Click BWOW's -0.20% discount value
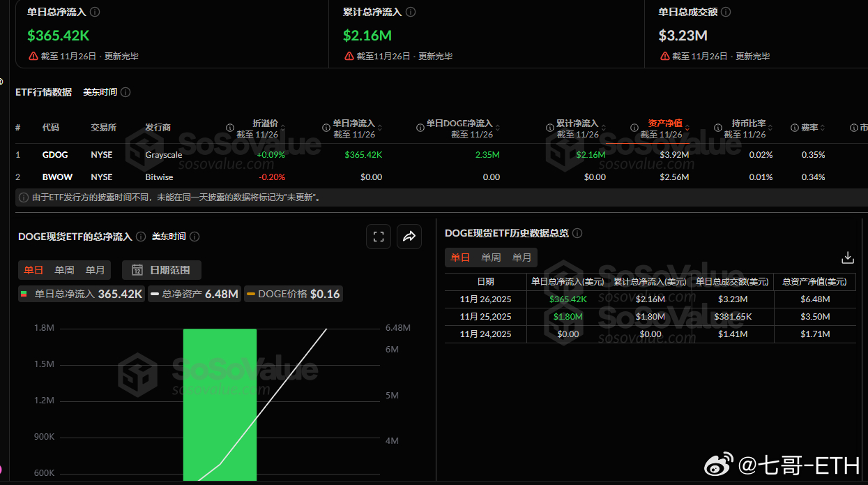The width and height of the screenshot is (868, 485). point(271,177)
